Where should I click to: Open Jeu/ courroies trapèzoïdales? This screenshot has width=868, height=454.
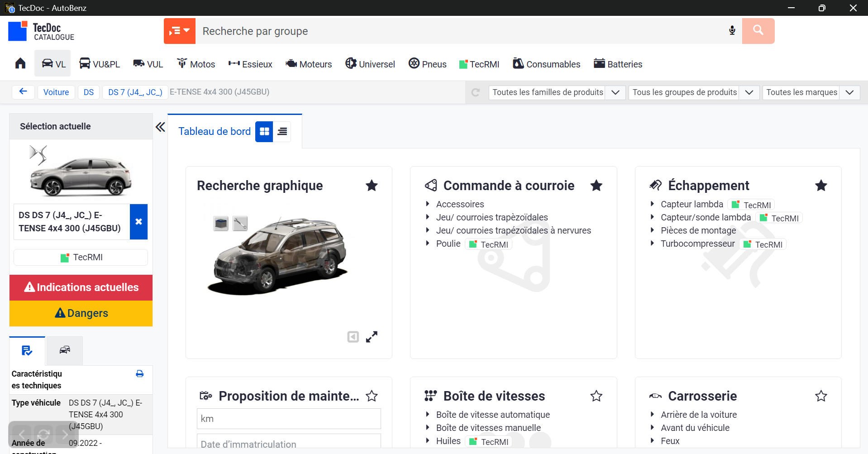[492, 217]
